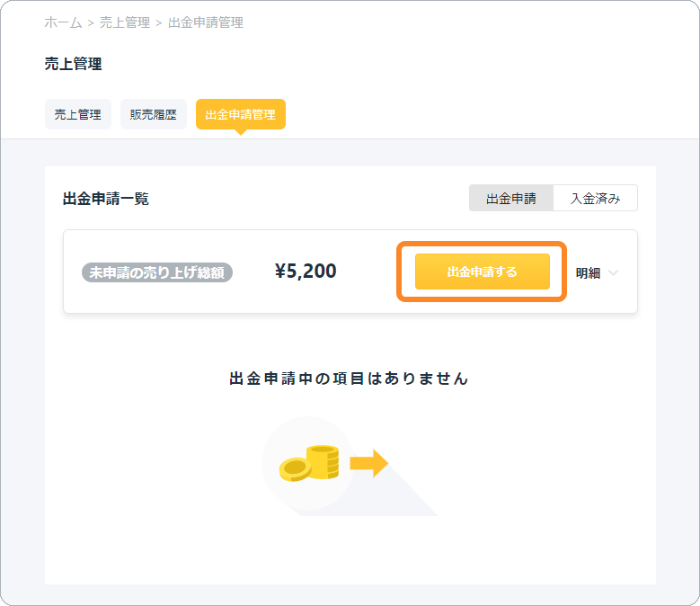Switch to the 入金済み segment
The height and width of the screenshot is (606, 700).
595,199
